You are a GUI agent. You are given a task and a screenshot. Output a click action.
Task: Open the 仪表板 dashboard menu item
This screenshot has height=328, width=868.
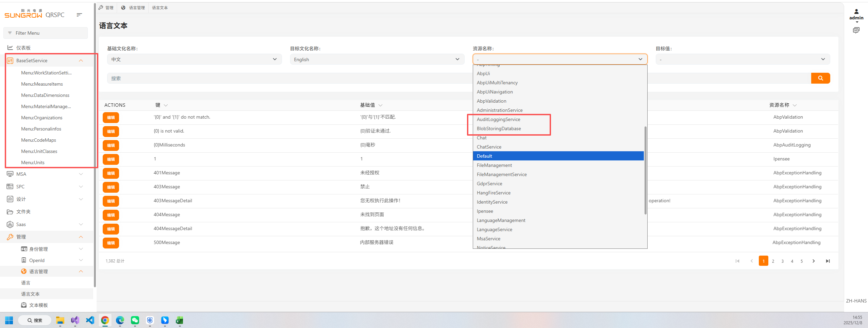click(x=23, y=48)
